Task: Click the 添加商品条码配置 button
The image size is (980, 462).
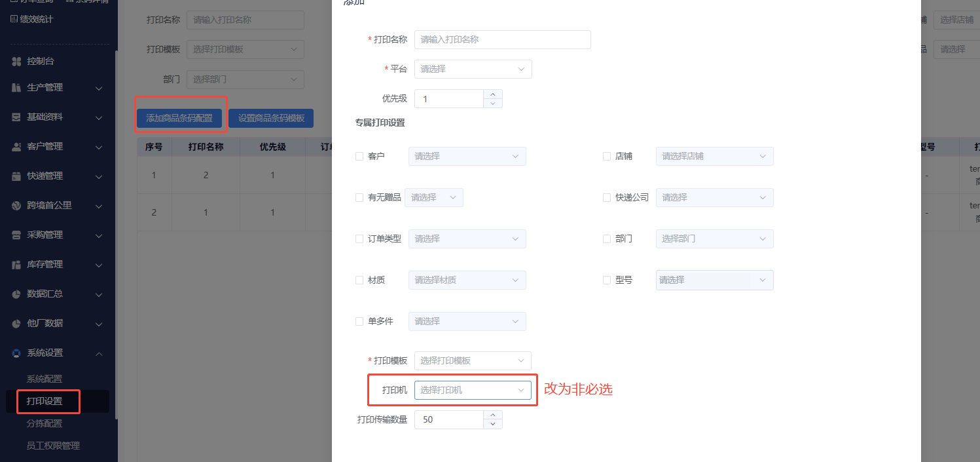Action: pos(179,118)
